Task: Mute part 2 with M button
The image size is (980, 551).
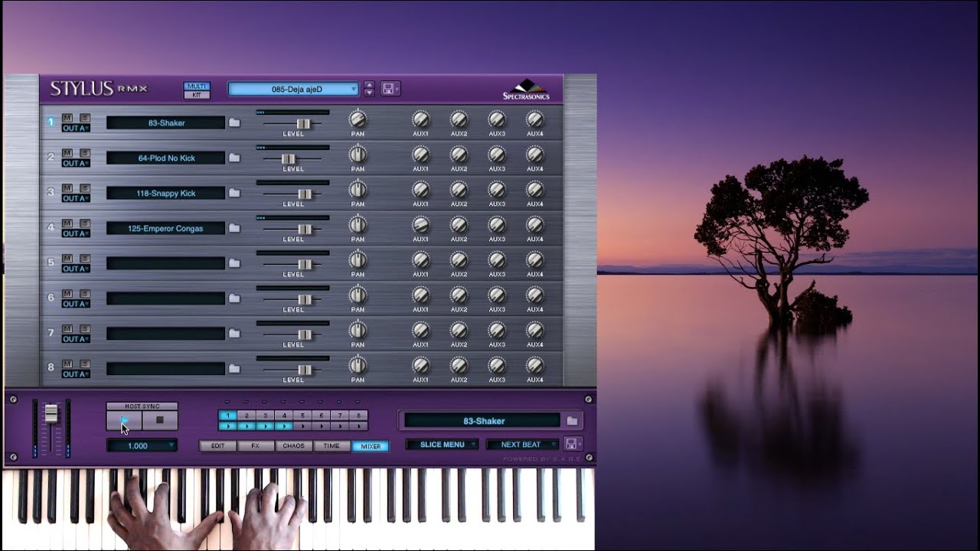Action: [x=67, y=152]
